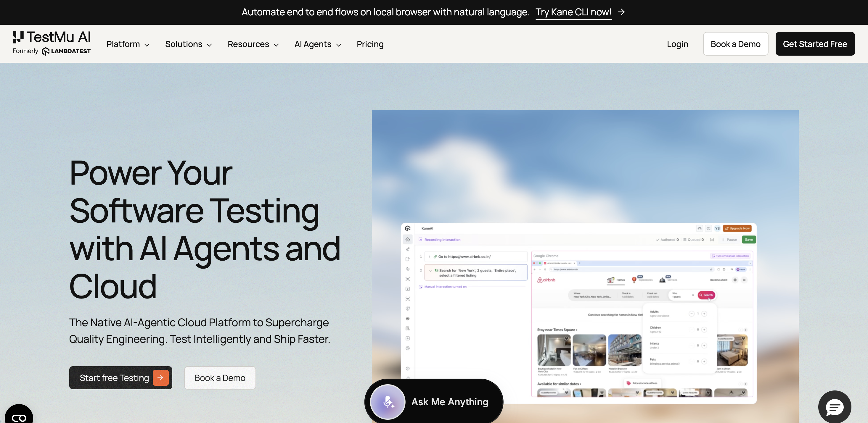Click the pink Airbnb Search button
Viewport: 868px width, 423px height.
tap(706, 295)
